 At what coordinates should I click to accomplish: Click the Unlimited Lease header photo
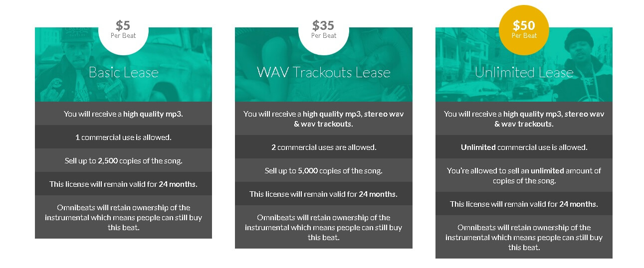click(524, 65)
